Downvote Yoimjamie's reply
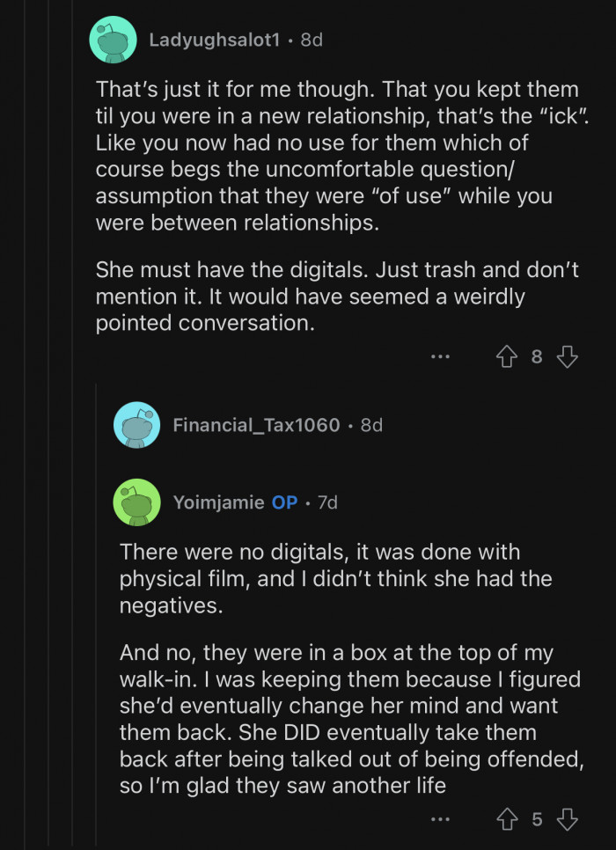616x850 pixels. pos(568,818)
